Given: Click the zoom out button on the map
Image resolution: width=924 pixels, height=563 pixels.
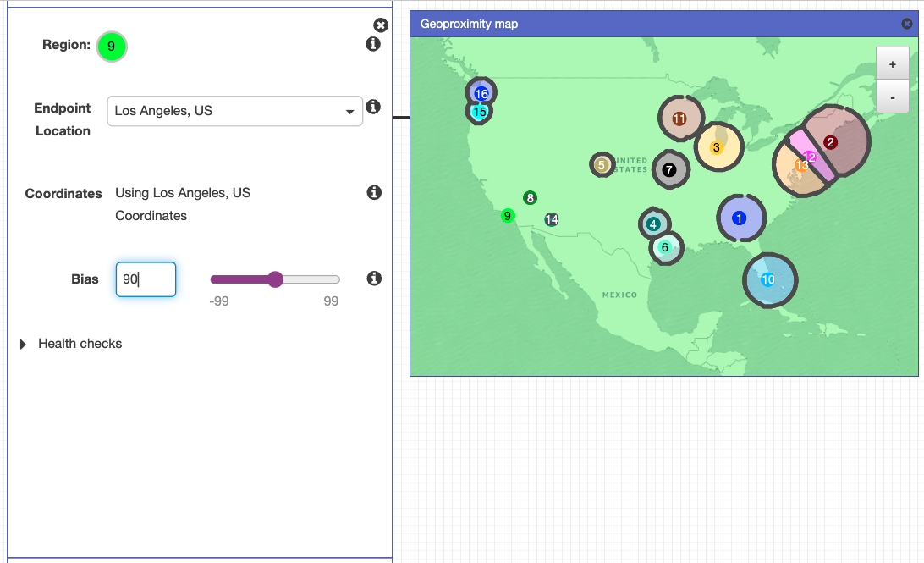Looking at the screenshot, I should [893, 97].
